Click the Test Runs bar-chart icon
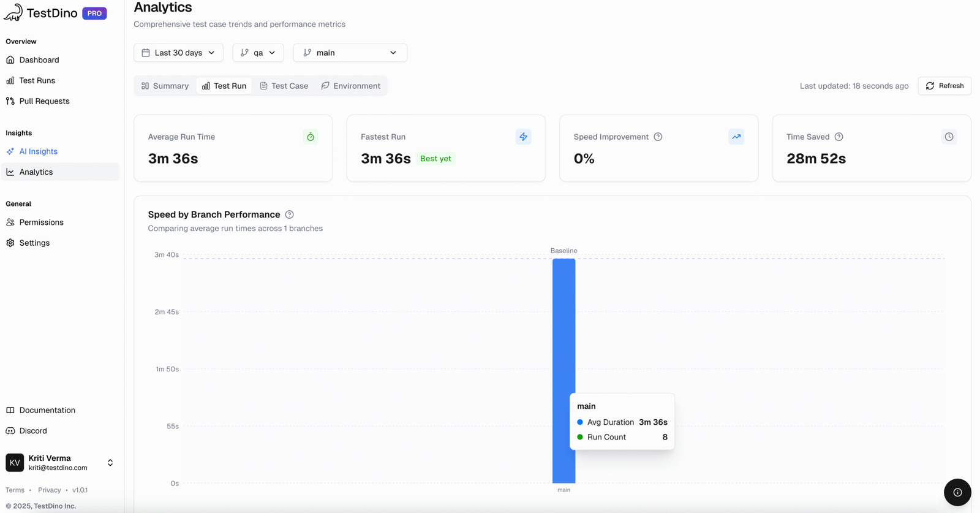The image size is (980, 513). coord(10,80)
